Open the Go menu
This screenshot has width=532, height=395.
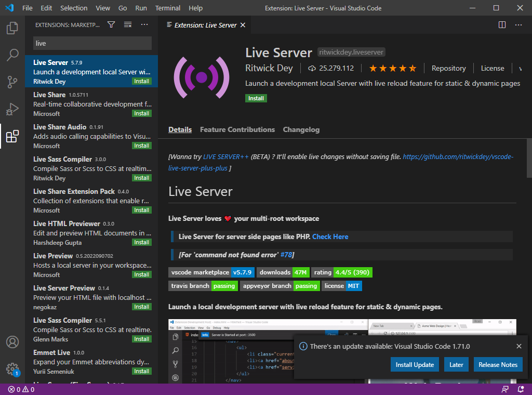(123, 8)
